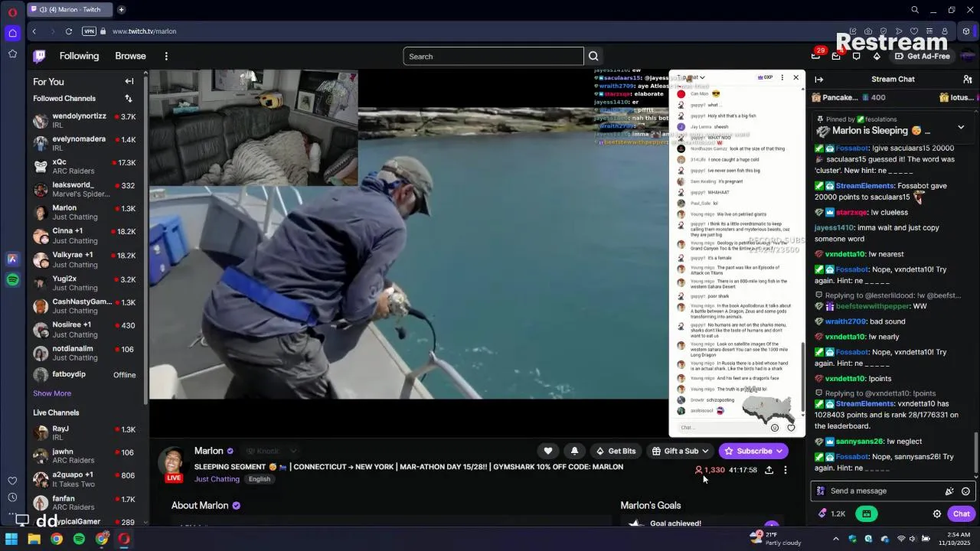Open Just Chatting category link
This screenshot has height=551, width=980.
(x=217, y=479)
